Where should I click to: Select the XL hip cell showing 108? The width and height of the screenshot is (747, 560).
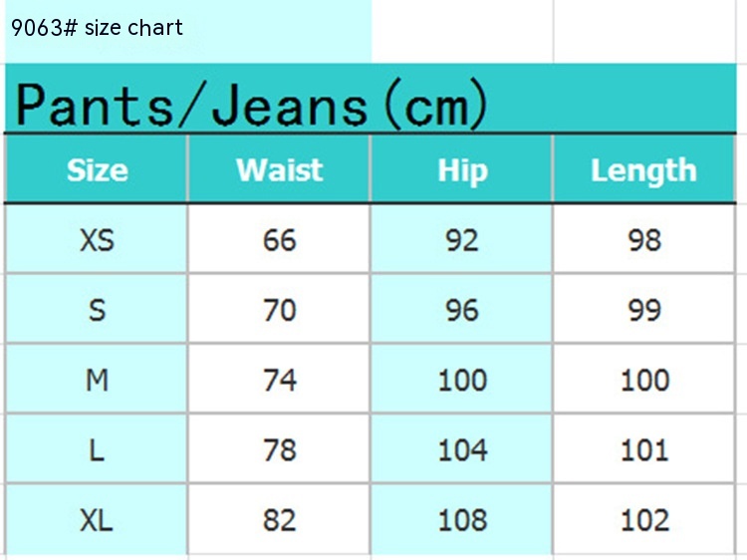[x=462, y=520]
